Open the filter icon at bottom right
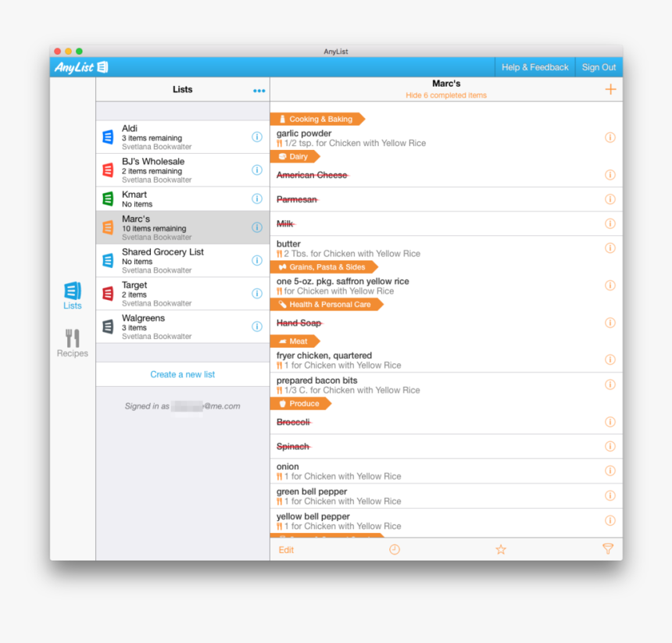Screen dimensions: 672x643 coord(608,549)
